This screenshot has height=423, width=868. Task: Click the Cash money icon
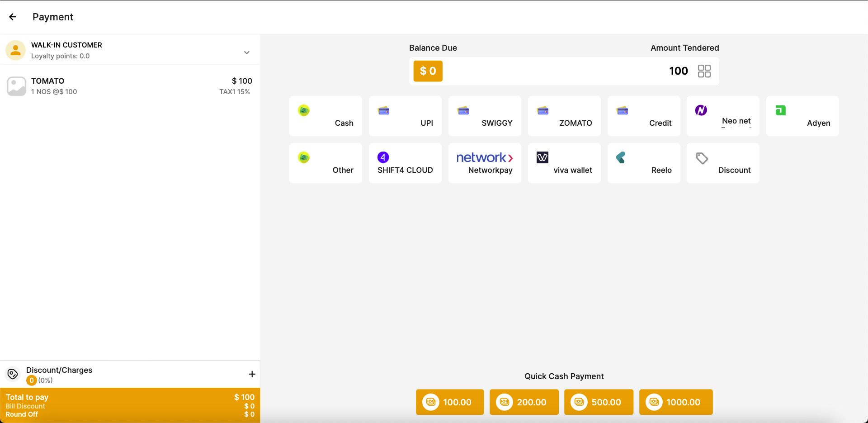304,110
